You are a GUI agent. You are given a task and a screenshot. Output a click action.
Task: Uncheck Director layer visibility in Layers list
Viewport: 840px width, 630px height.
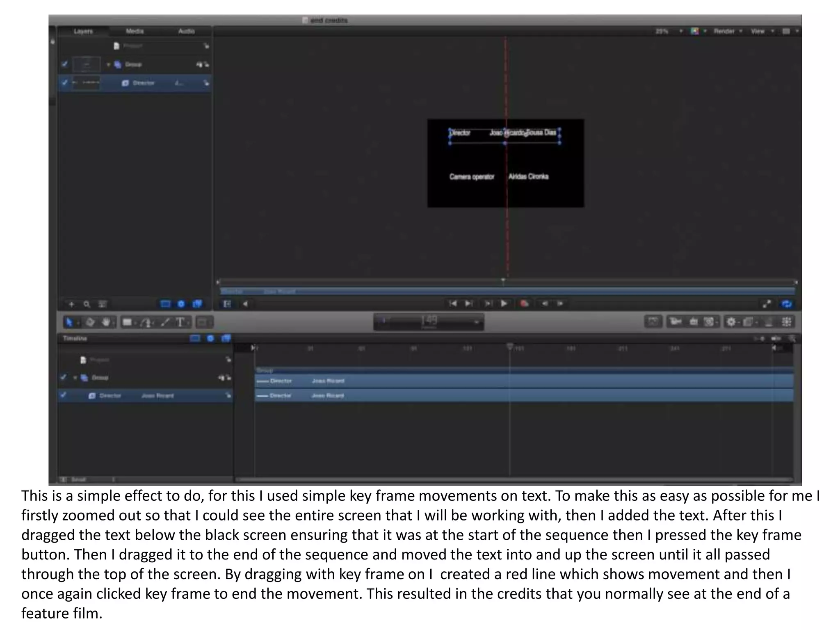(x=64, y=82)
